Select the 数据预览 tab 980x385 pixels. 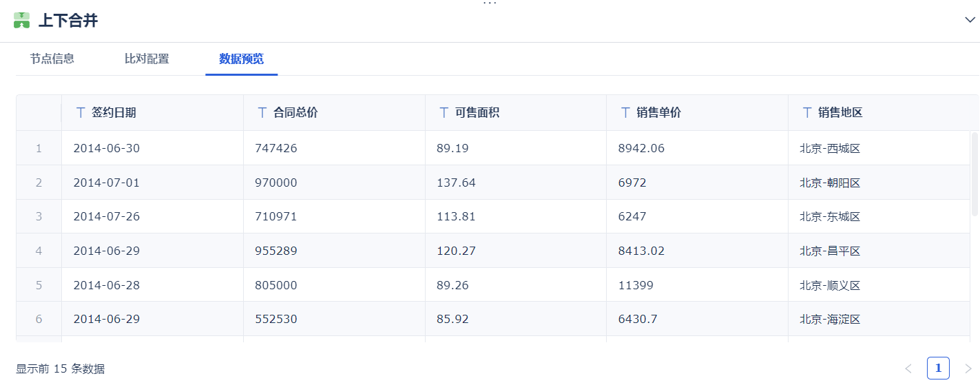pyautogui.click(x=241, y=59)
